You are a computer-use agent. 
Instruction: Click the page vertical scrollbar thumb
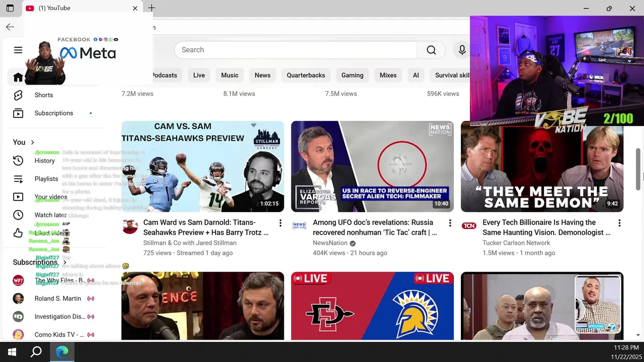tap(638, 169)
